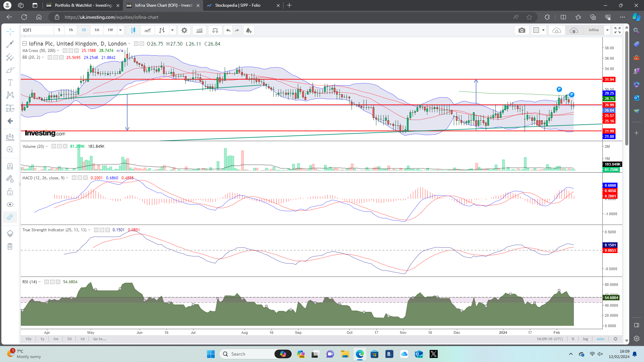Expand MA Cross indicator options arrow

point(58,51)
